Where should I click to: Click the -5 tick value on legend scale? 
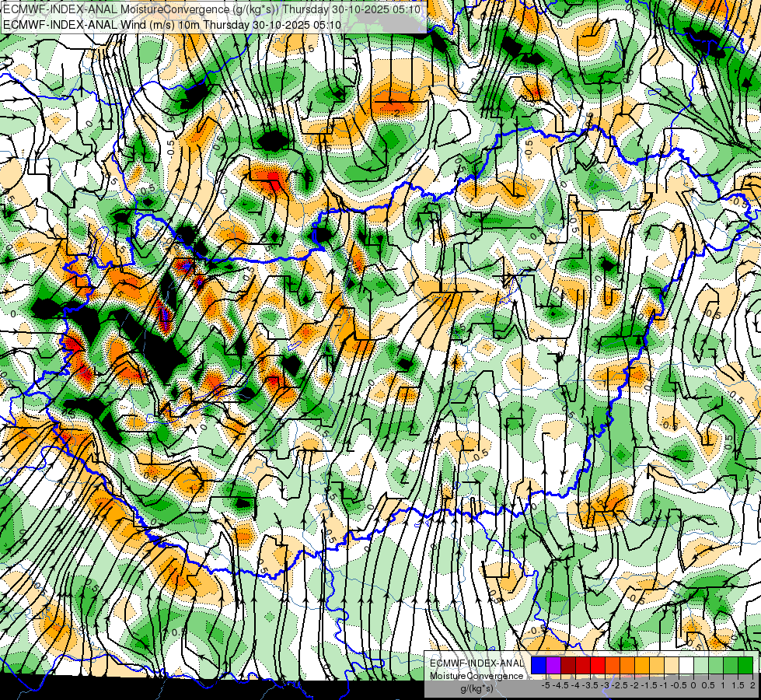pos(546,685)
